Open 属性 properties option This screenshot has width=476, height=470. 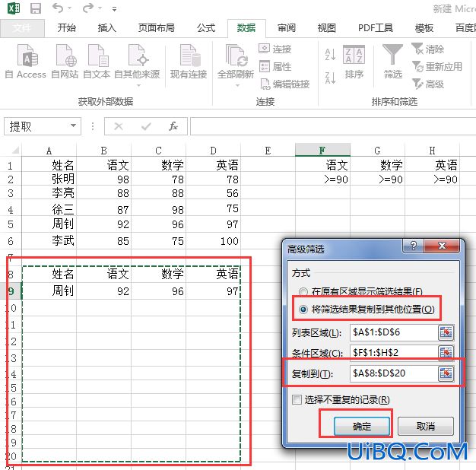275,66
